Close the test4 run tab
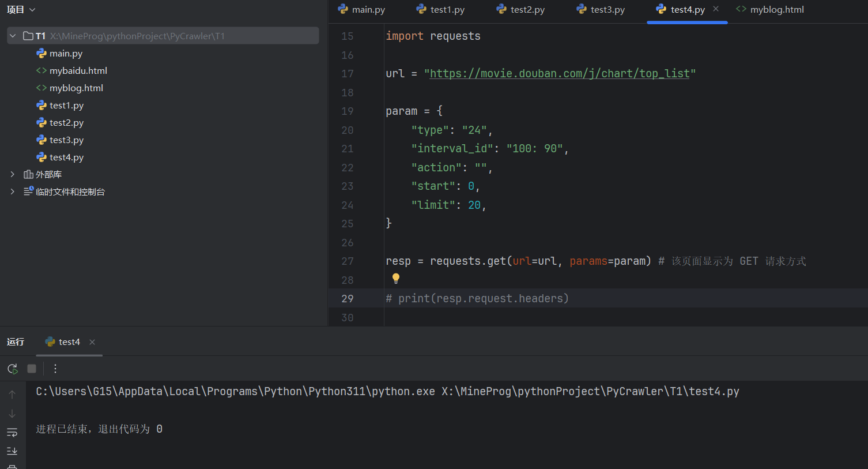The height and width of the screenshot is (469, 868). coord(92,342)
